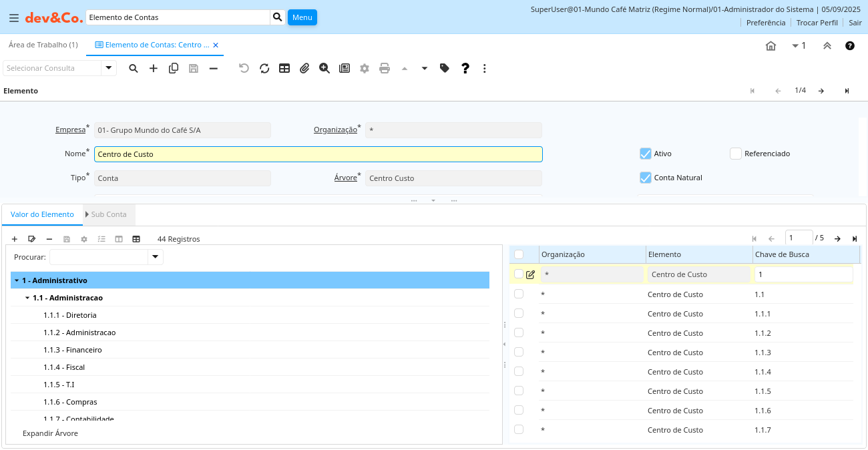Screen dimensions: 868x450
Task: Collapse the 1.1 - Administracao tree node
Action: 27,298
